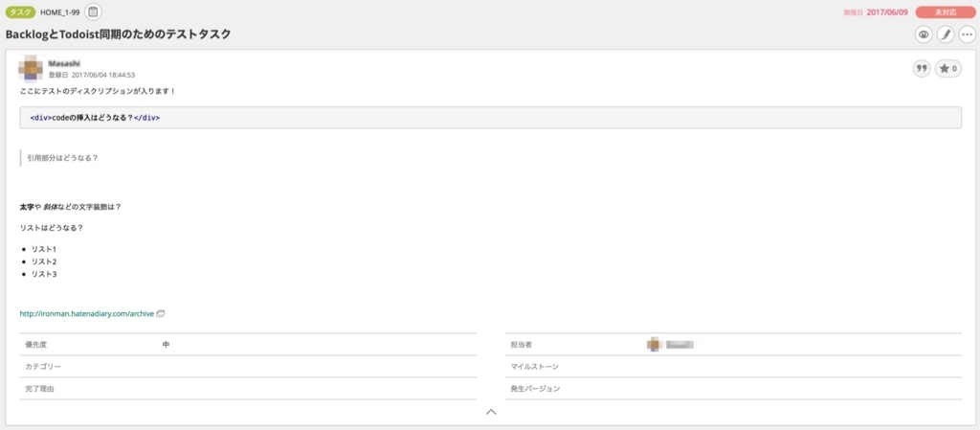Collapse issue details with bottom chevron
980x430 pixels.
coord(491,412)
